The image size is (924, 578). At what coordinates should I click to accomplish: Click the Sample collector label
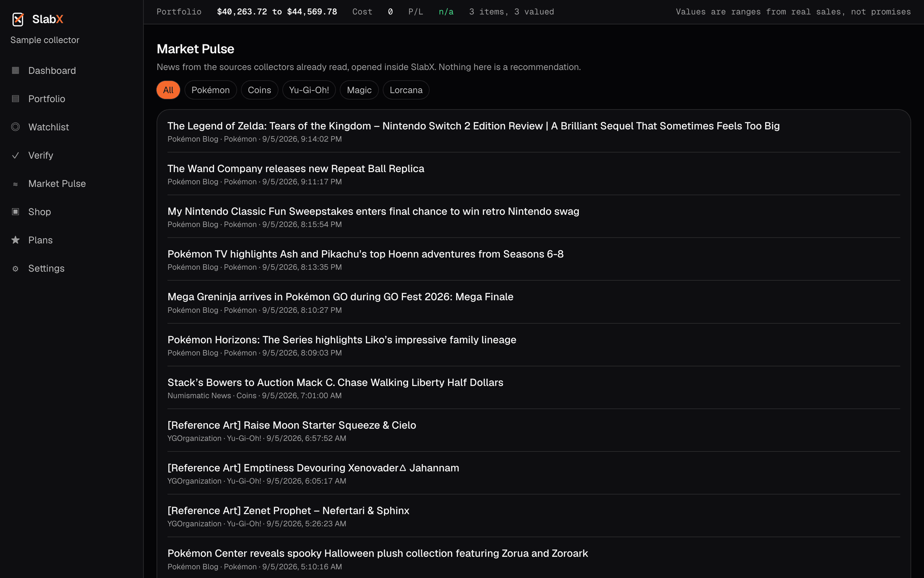(x=45, y=40)
